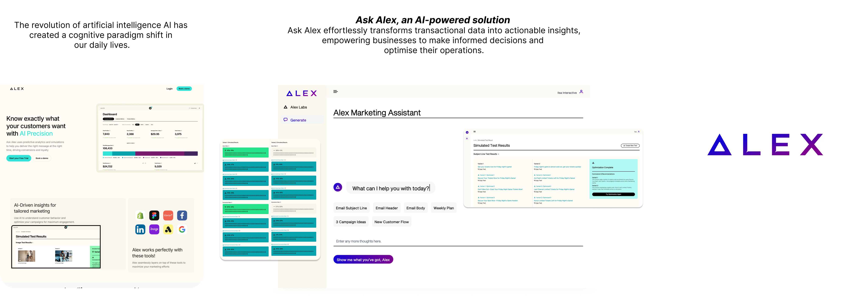Click the LinkedIn integration icon
The image size is (868, 297).
pyautogui.click(x=140, y=229)
